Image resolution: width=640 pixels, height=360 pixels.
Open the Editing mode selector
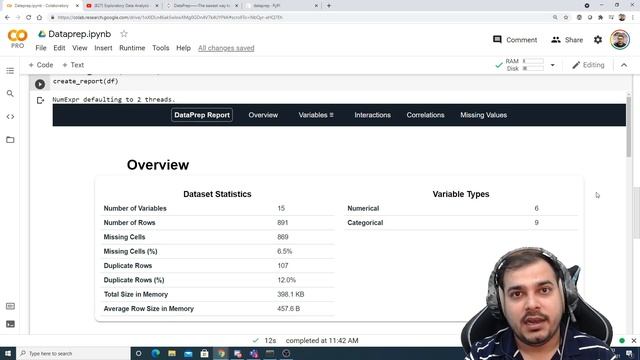pyautogui.click(x=588, y=65)
